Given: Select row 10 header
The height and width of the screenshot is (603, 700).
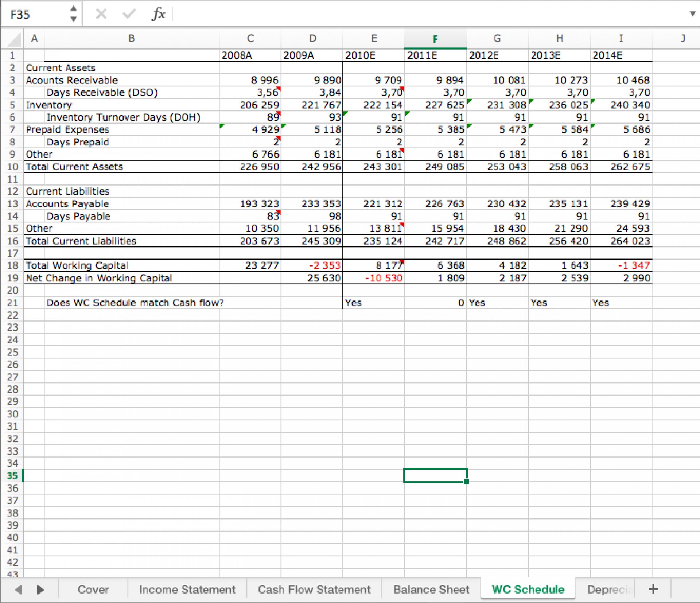Looking at the screenshot, I should (x=12, y=167).
